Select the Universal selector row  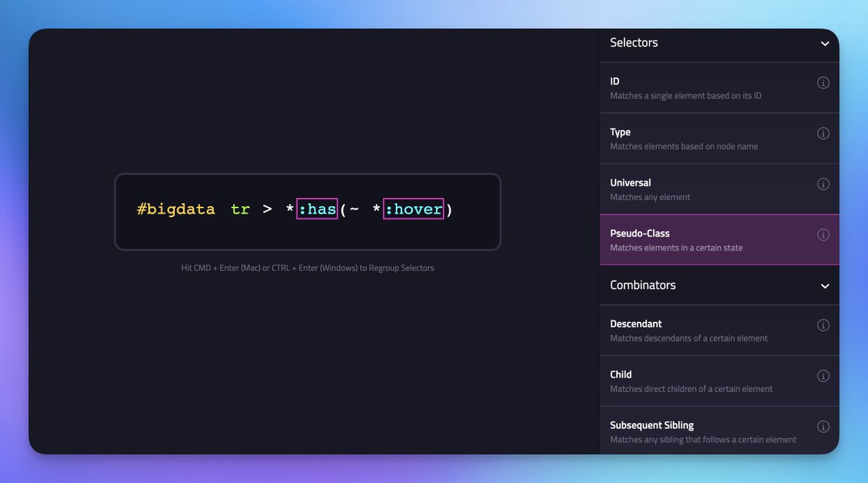click(720, 189)
